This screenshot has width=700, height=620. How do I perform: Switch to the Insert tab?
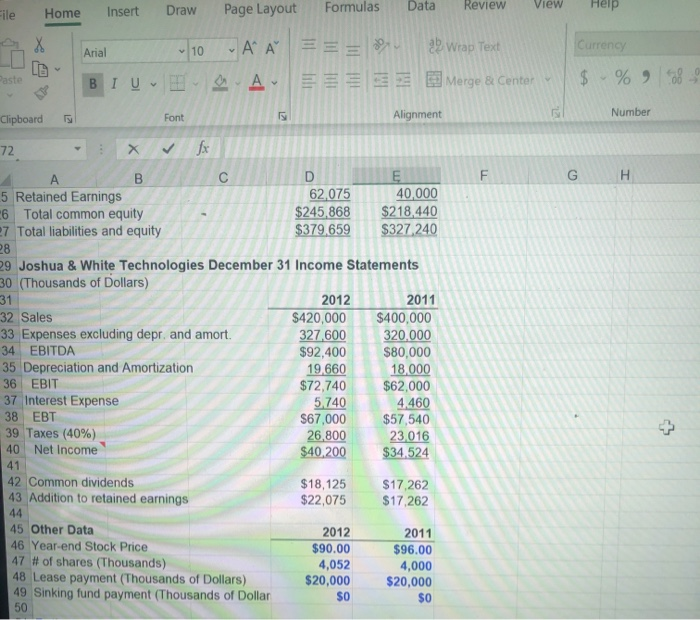(123, 11)
